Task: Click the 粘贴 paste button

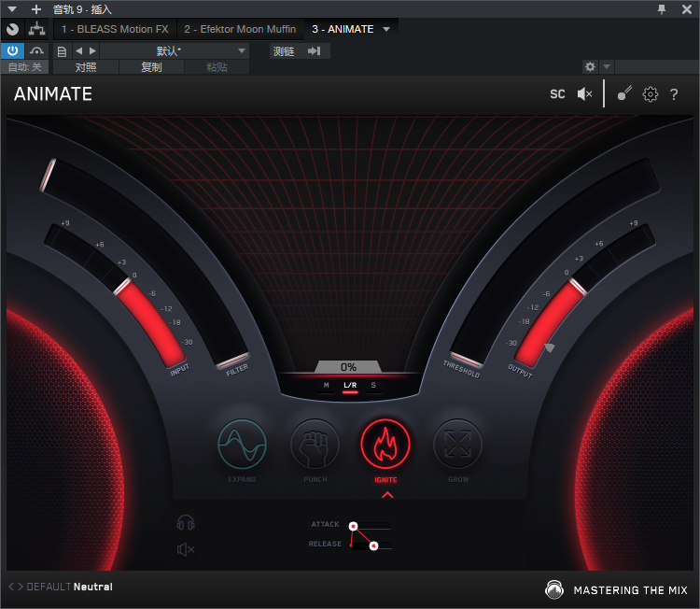Action: pyautogui.click(x=217, y=67)
